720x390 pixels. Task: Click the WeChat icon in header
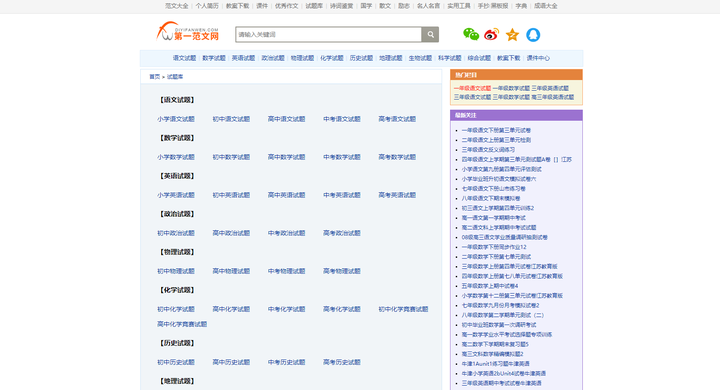(471, 34)
